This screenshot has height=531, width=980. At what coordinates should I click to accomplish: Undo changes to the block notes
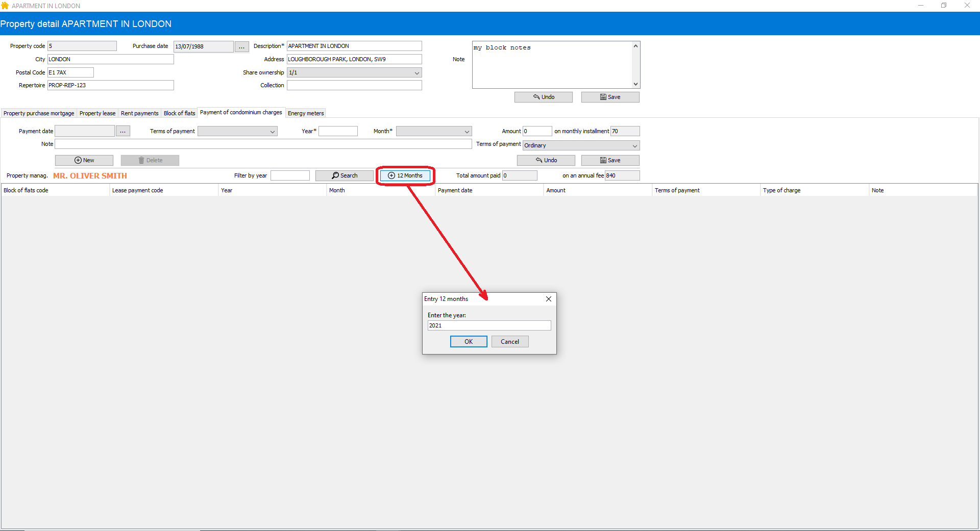coord(543,97)
